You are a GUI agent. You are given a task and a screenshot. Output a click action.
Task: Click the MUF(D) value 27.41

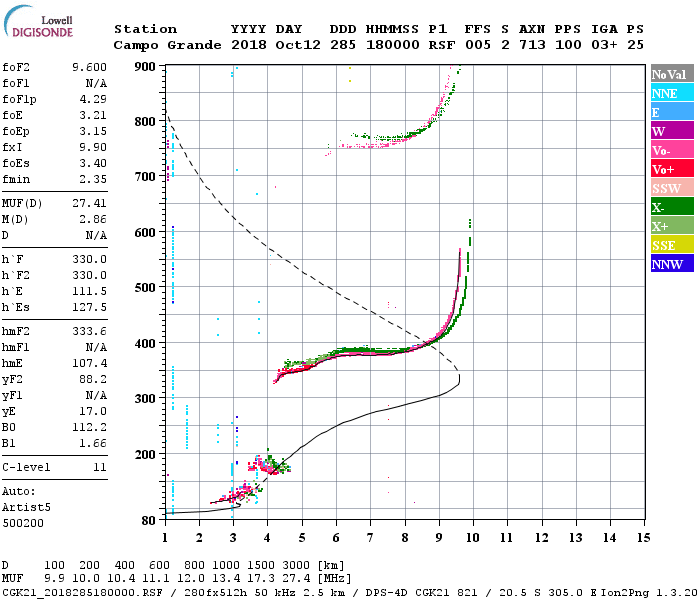coord(89,203)
